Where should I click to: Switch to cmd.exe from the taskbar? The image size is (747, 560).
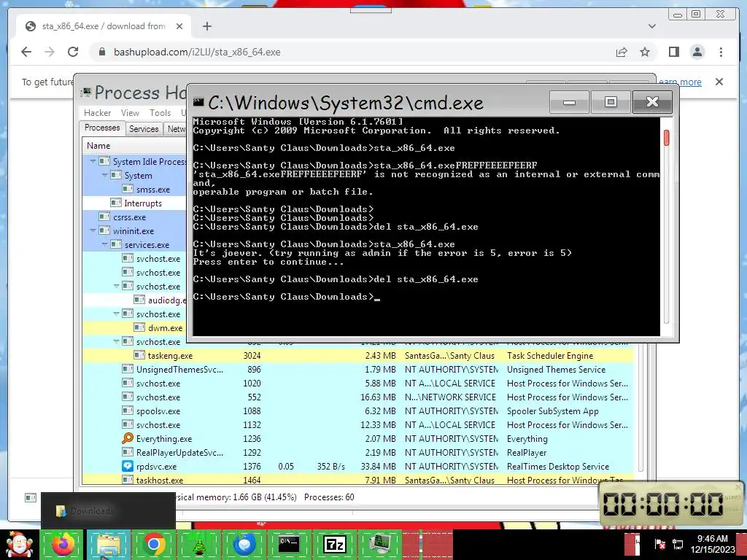tap(289, 544)
